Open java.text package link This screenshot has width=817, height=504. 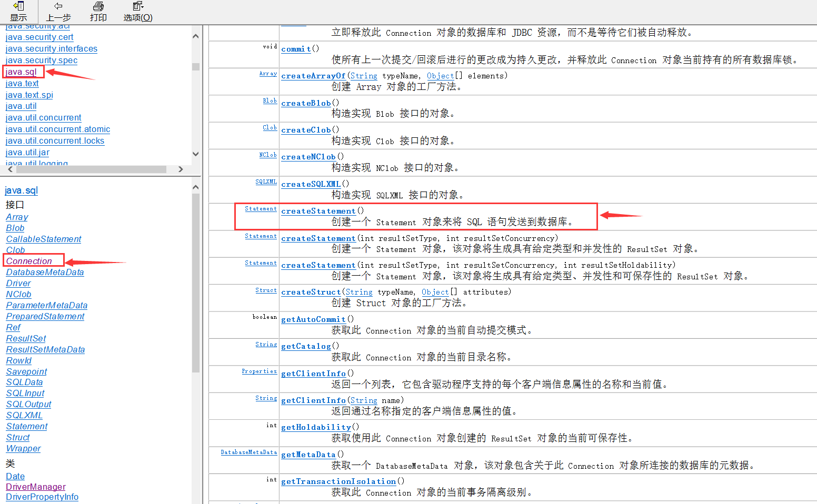(x=22, y=84)
